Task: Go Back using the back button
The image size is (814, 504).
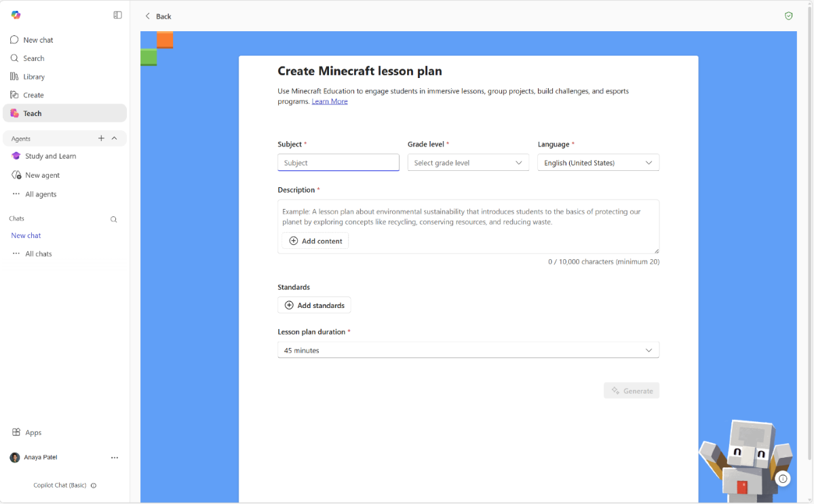Action: coord(158,16)
